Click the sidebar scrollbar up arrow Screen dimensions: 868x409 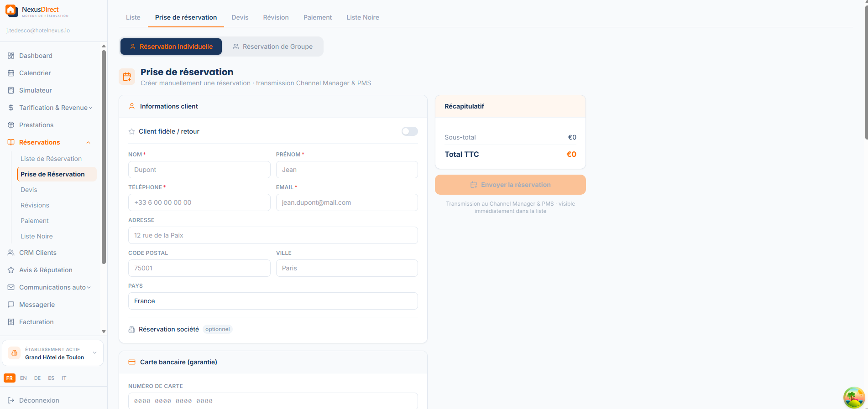pyautogui.click(x=104, y=46)
